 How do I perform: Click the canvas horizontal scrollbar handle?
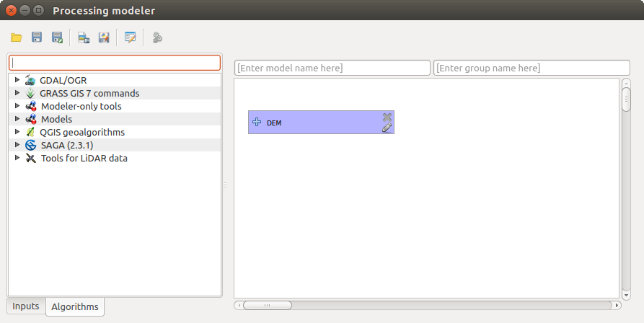(x=266, y=305)
